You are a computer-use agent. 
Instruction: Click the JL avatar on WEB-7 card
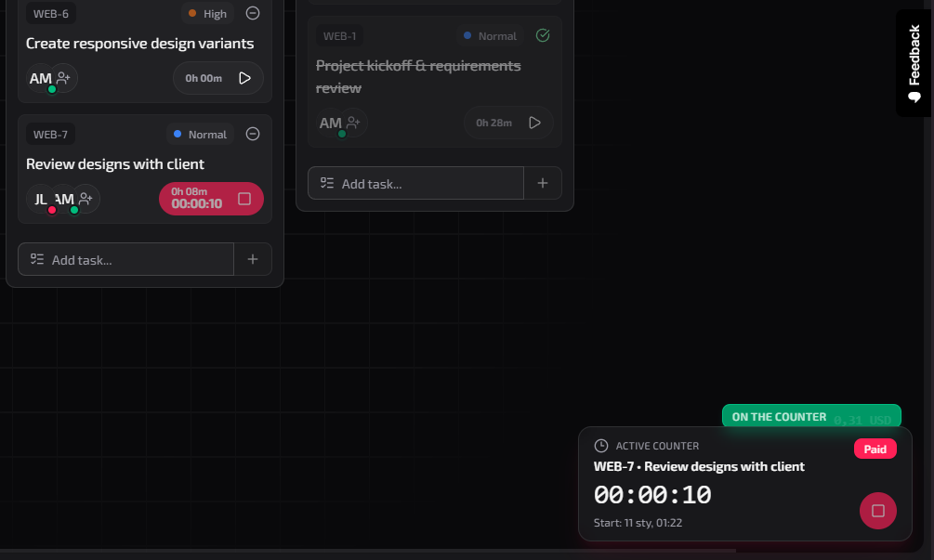(41, 200)
